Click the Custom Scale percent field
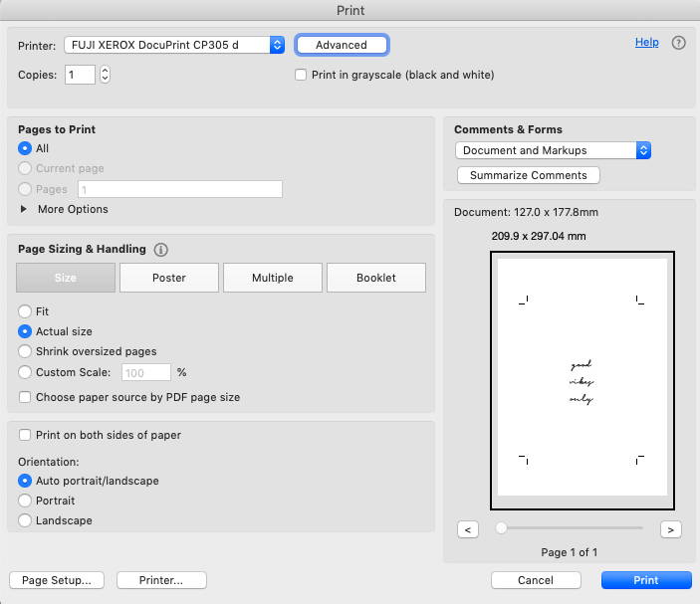 click(x=146, y=372)
